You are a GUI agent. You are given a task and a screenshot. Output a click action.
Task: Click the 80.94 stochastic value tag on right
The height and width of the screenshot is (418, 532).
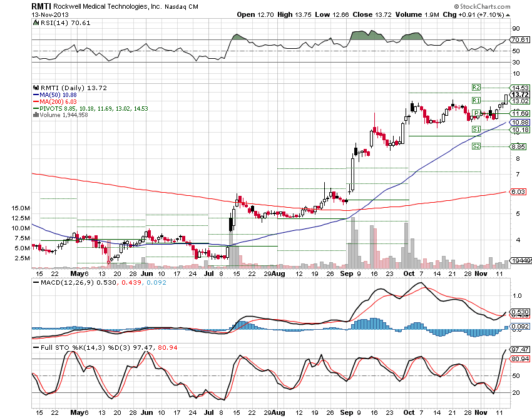[519, 359]
